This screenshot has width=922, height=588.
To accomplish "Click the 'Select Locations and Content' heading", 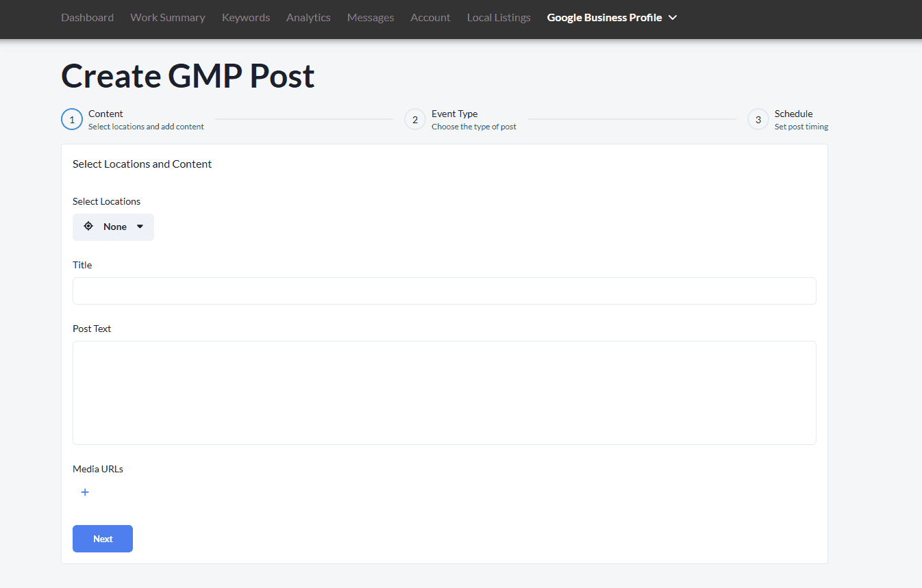I will (x=142, y=164).
